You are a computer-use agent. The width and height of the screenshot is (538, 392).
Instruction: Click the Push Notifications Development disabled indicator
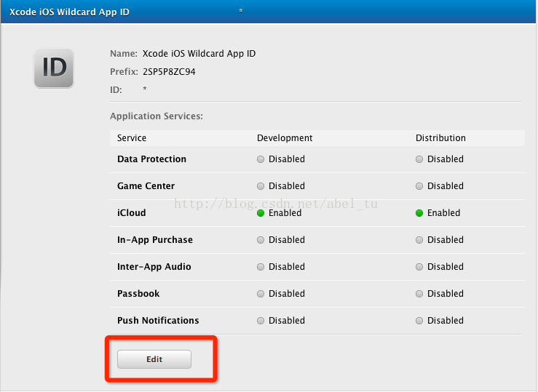[261, 321]
